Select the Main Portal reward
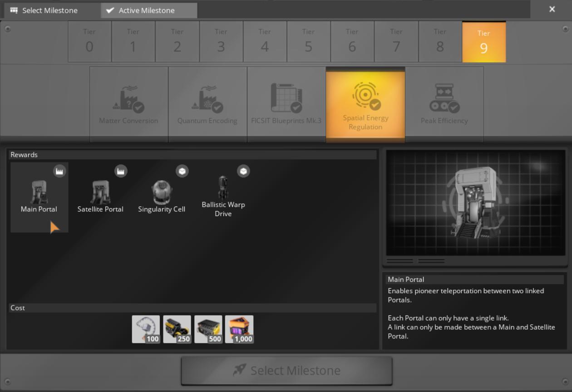572x392 pixels. 39,197
